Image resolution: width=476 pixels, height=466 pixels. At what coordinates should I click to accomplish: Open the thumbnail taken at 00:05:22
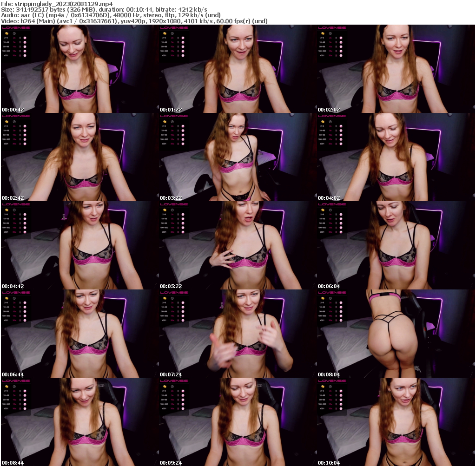click(x=237, y=245)
